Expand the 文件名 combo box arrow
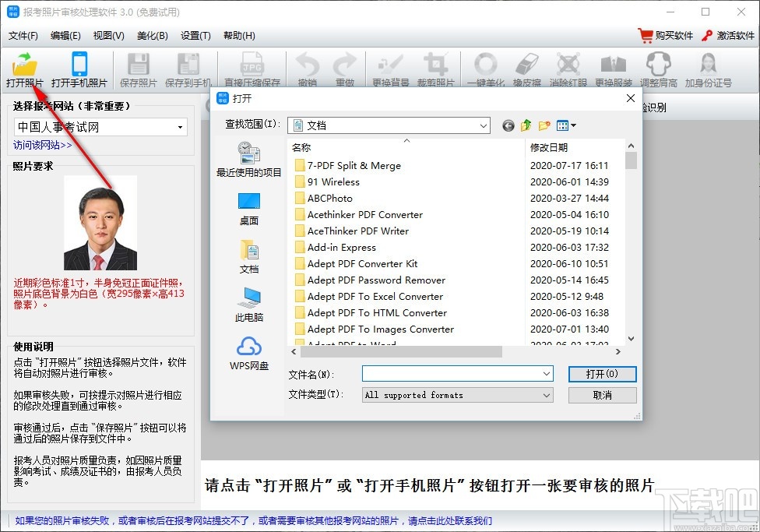Viewport: 760px width, 532px height. click(x=547, y=374)
